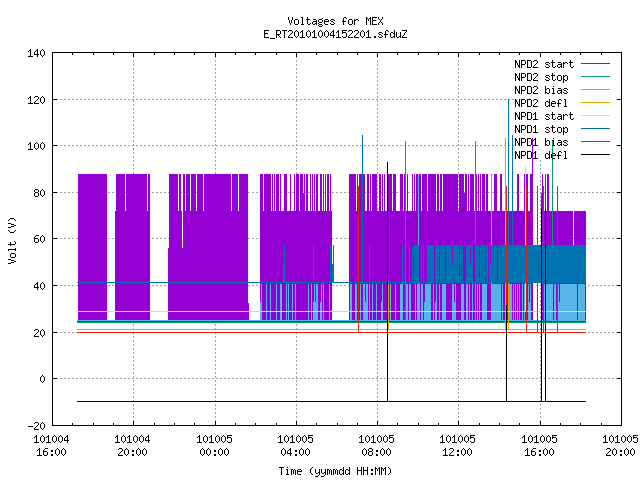Click the red NPD1 bias legend line

click(x=596, y=142)
